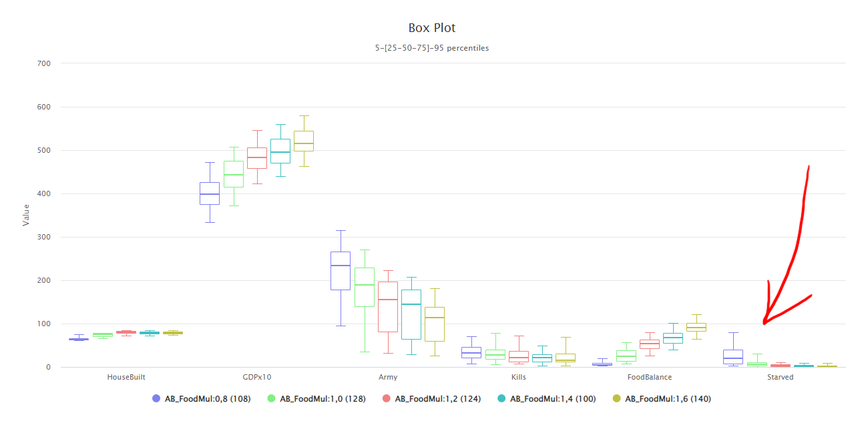Click the blue legend dot for FoodMul 0,8
868x427 pixels.
[x=157, y=398]
